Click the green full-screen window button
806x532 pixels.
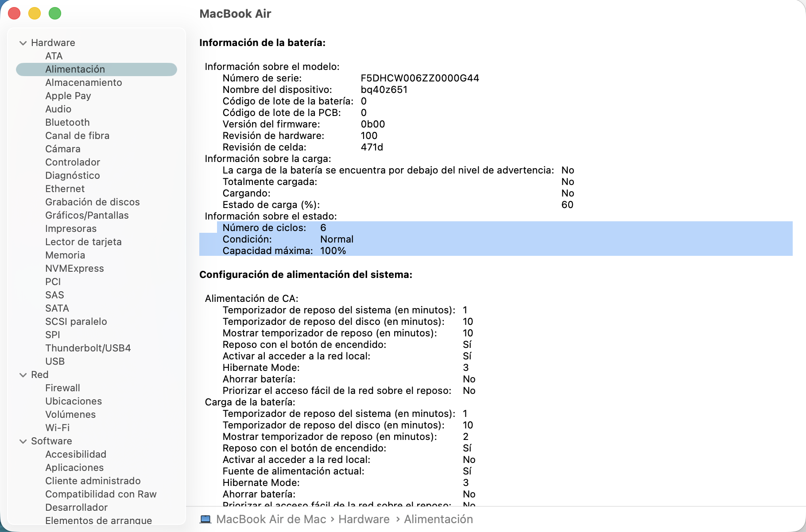(55, 14)
